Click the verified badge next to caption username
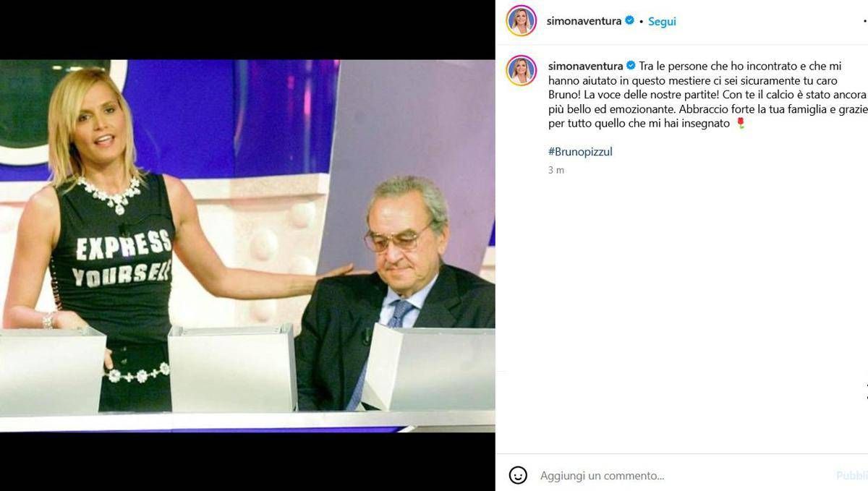The height and width of the screenshot is (491, 868). (x=631, y=66)
